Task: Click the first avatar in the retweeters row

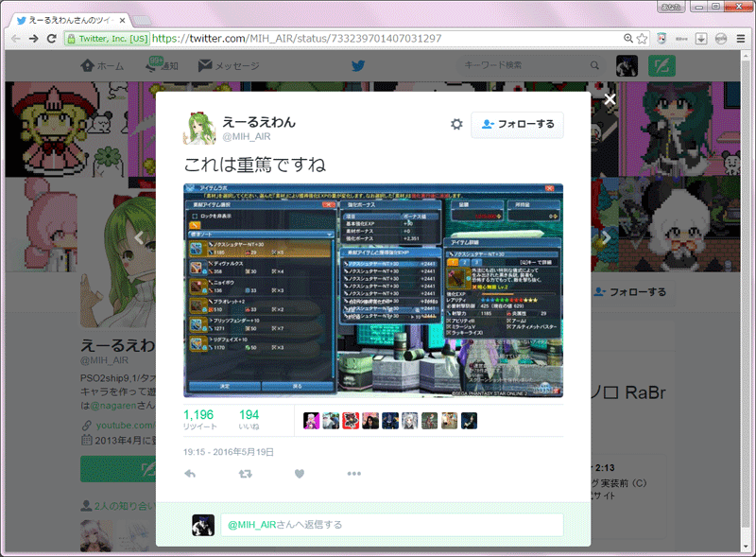Action: pyautogui.click(x=312, y=421)
